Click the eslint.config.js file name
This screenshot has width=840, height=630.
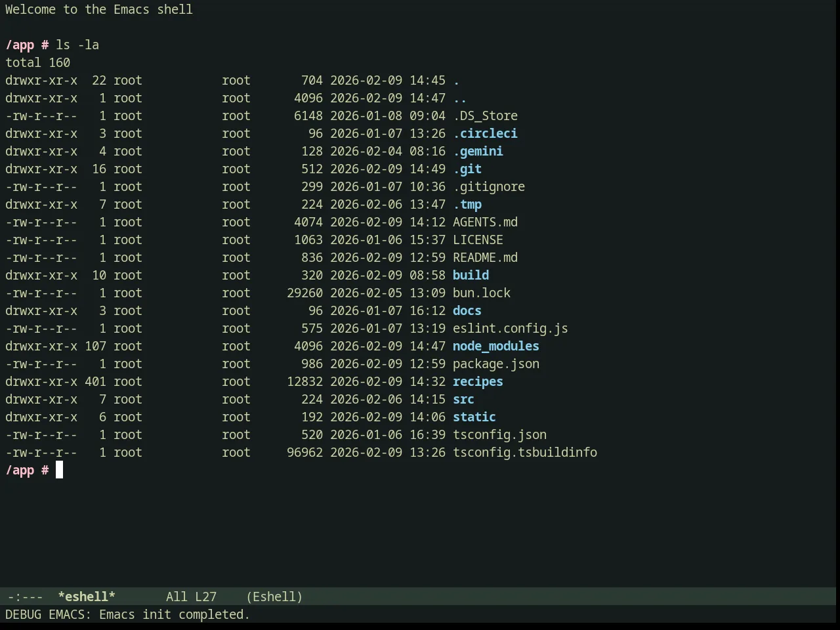coord(511,328)
